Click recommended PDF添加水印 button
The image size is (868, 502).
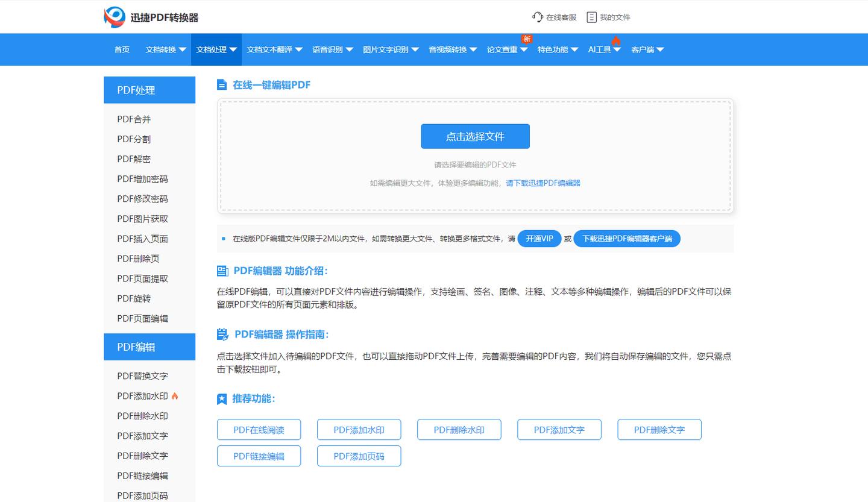coord(359,430)
